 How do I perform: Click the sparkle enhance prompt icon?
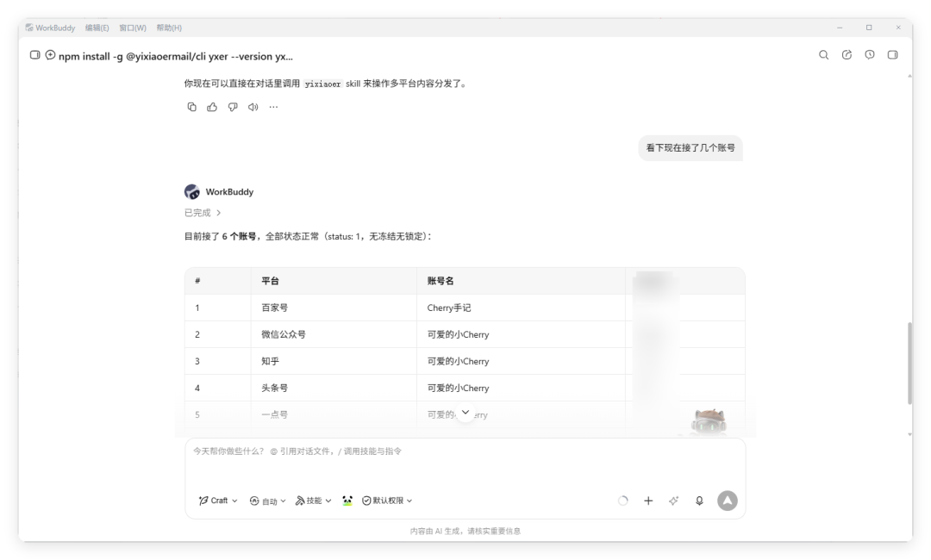tap(673, 501)
